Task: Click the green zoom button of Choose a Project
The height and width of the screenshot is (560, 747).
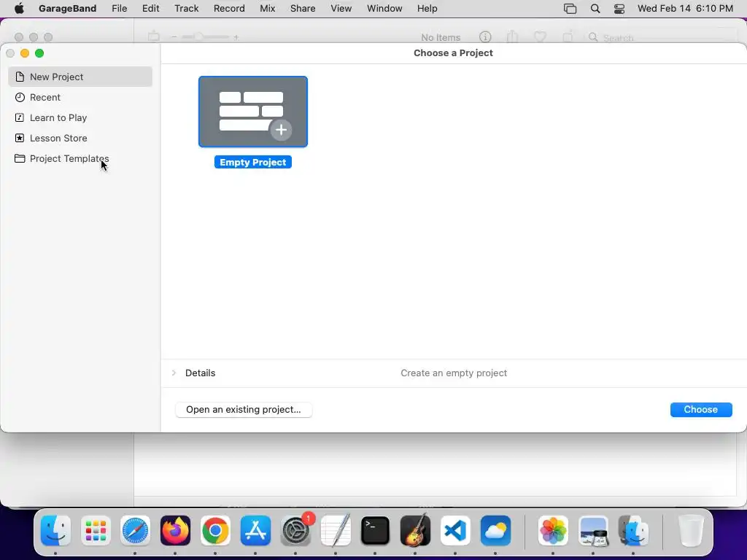Action: [x=39, y=53]
